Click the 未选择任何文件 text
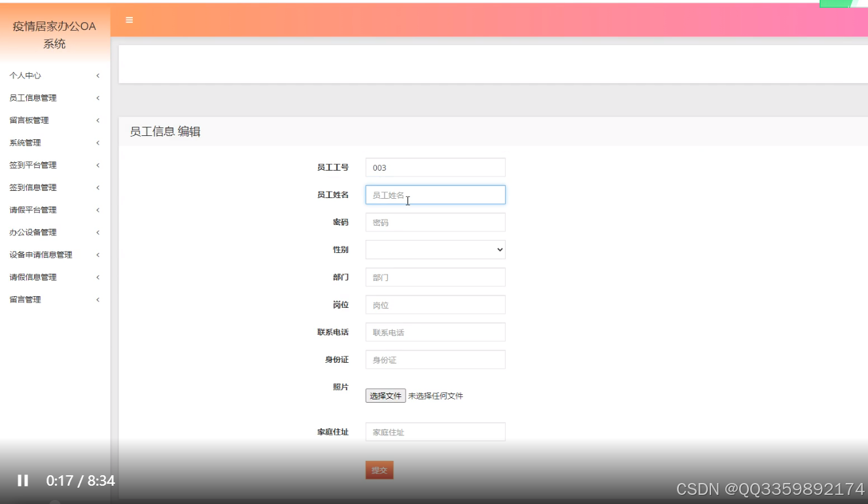Screen dimensions: 868x504 pyautogui.click(x=436, y=396)
